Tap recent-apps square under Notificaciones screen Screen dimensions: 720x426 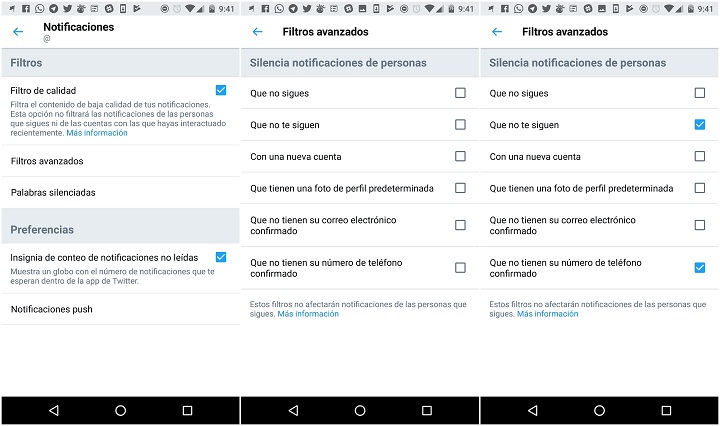pyautogui.click(x=187, y=410)
